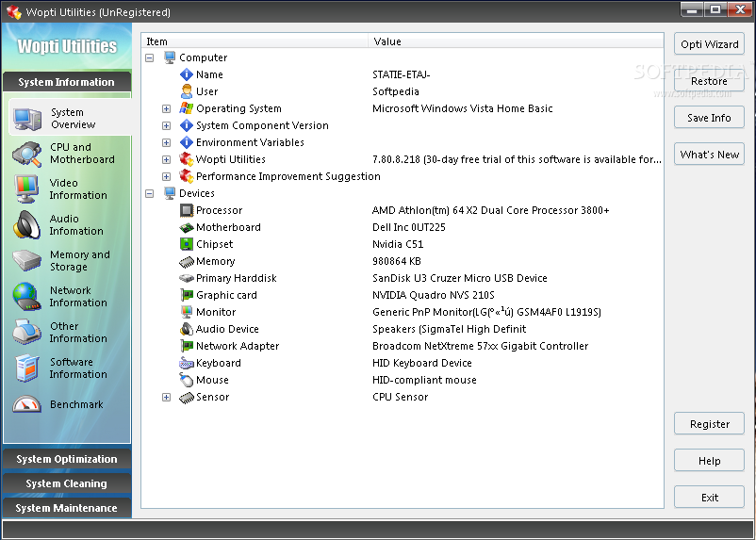Click the Devices tree node icon

coord(170,193)
